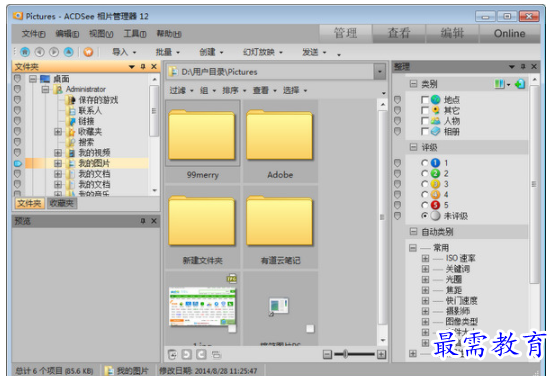Viewport: 555px width, 376px height.
Task: Open the 排序 sort dropdown
Action: (234, 91)
